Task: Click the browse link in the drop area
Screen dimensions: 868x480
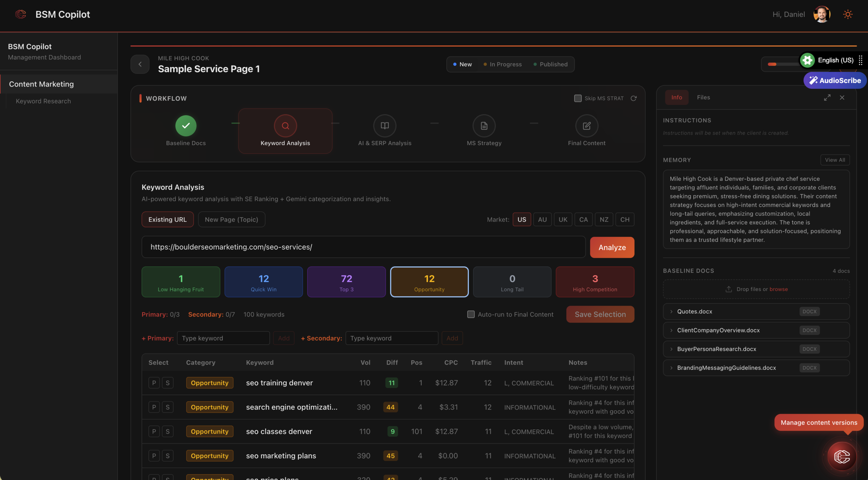Action: [778, 289]
